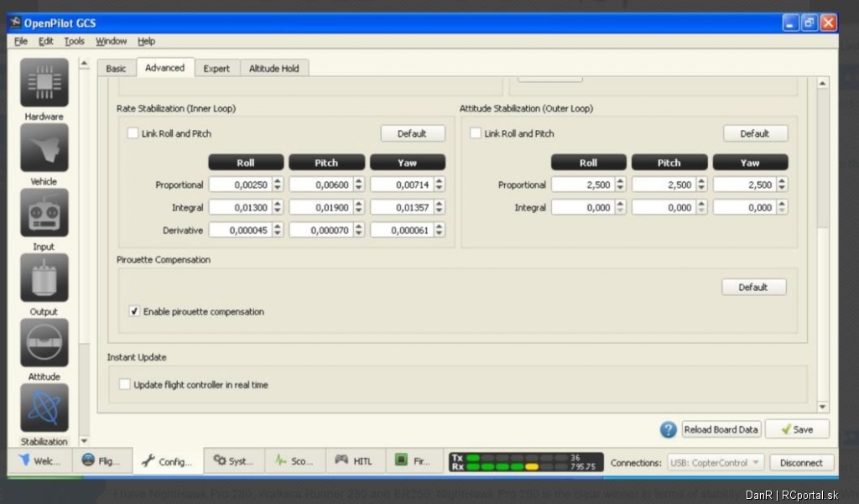Click Reload Board Data button
The image size is (859, 504).
point(721,429)
